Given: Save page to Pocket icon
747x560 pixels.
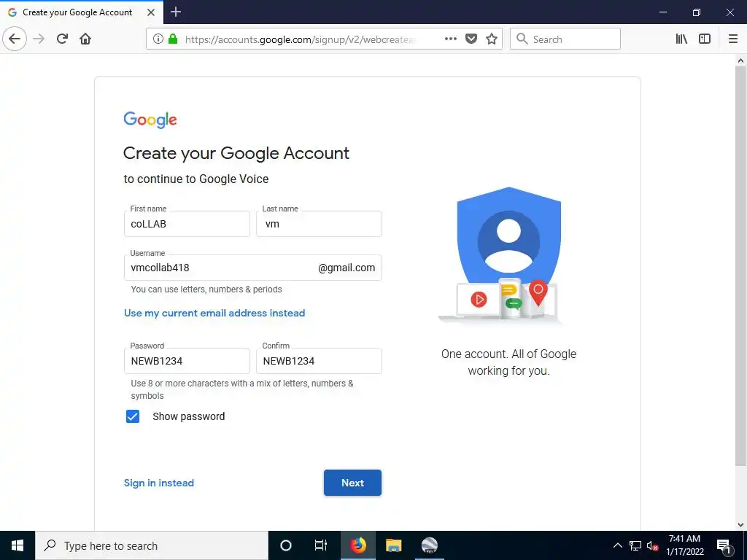Looking at the screenshot, I should [471, 39].
